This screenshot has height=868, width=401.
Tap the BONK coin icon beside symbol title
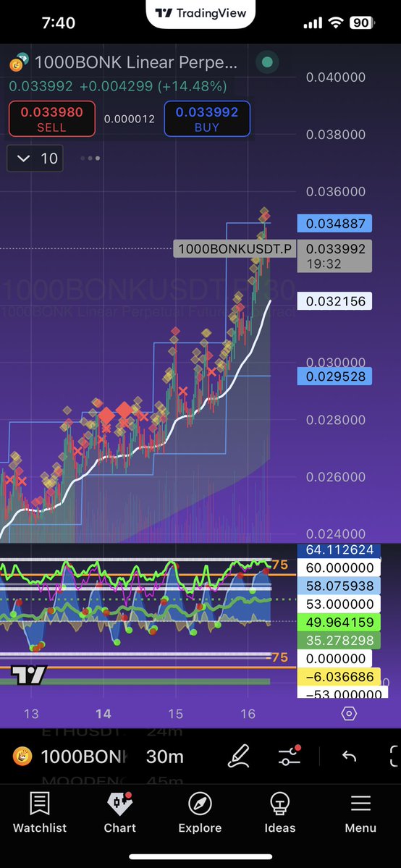coord(19,62)
